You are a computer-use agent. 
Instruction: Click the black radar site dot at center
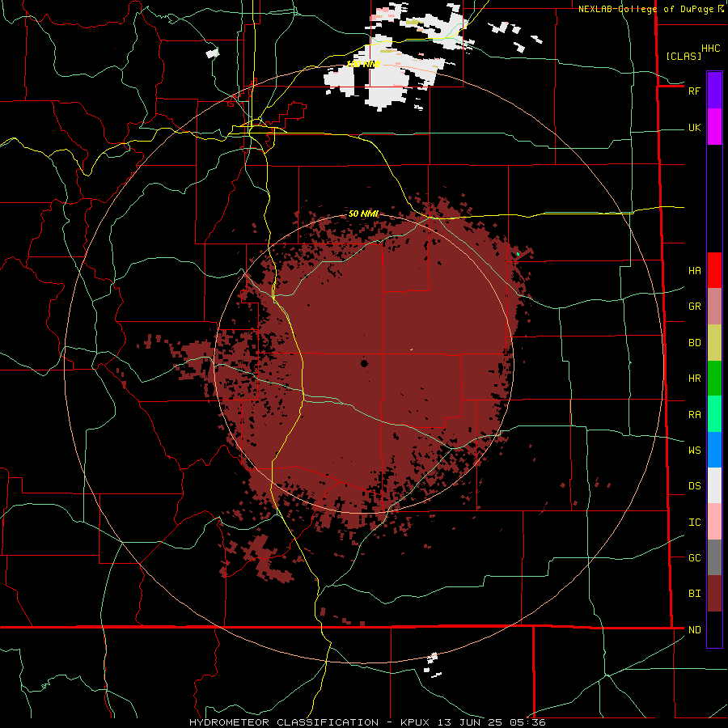click(x=364, y=363)
